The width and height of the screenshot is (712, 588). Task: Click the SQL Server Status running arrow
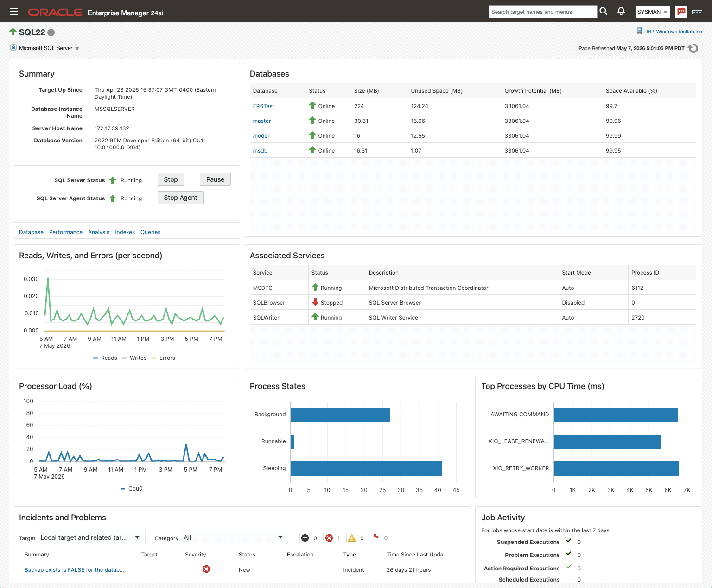coord(113,180)
